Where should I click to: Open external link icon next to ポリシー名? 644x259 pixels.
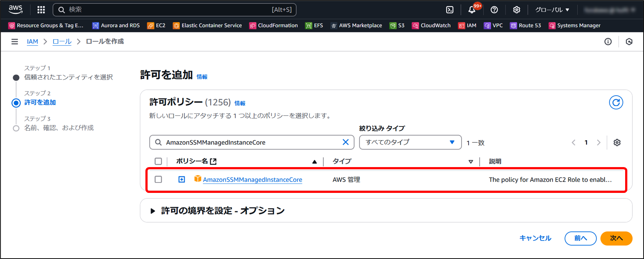[x=213, y=162]
